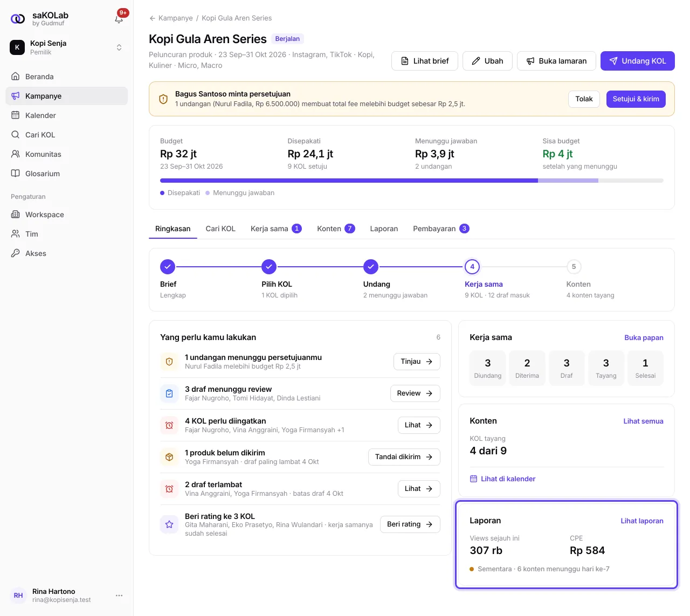This screenshot has height=616, width=690.
Task: Go to Beranda in sidebar
Action: click(x=67, y=77)
